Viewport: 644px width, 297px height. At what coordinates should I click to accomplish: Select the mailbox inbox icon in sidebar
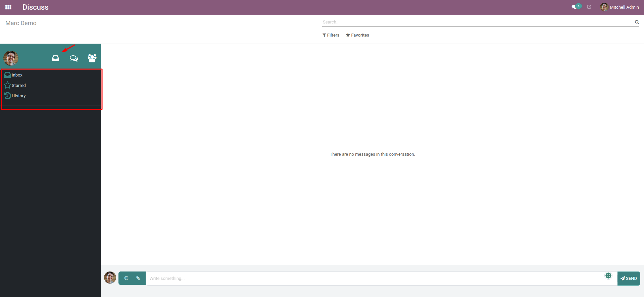(x=55, y=58)
